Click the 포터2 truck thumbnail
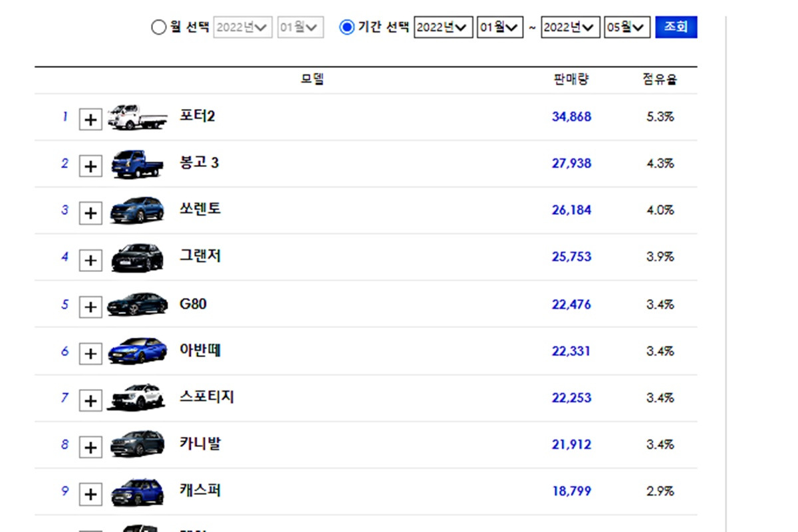Viewport: 798px width, 532px height. (x=137, y=117)
